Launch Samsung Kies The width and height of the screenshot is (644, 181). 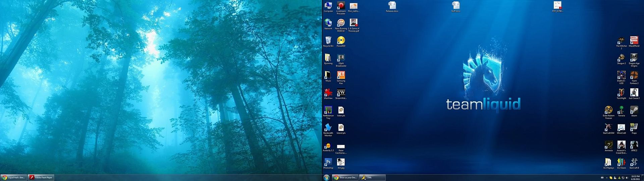pyautogui.click(x=341, y=78)
